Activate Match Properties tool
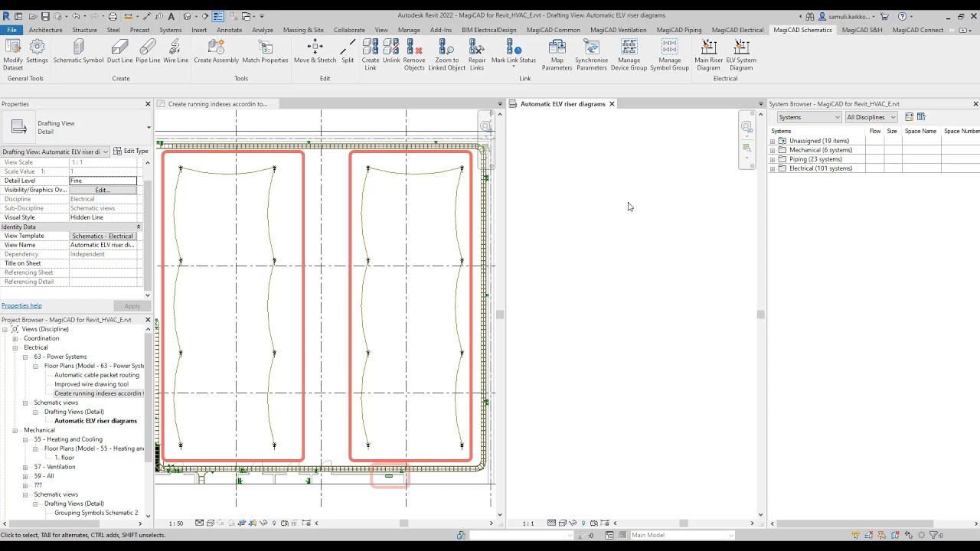The height and width of the screenshot is (551, 980). 265,52
